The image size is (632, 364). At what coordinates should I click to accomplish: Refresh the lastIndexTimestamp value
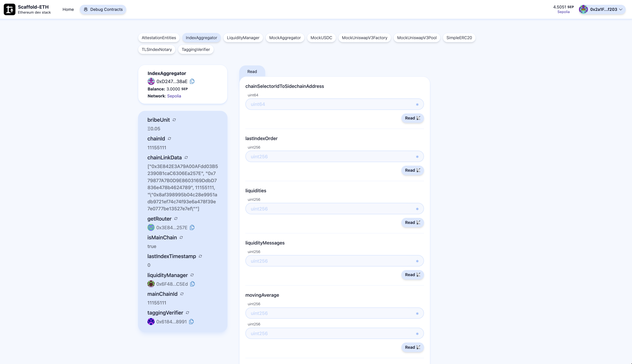coord(200,256)
